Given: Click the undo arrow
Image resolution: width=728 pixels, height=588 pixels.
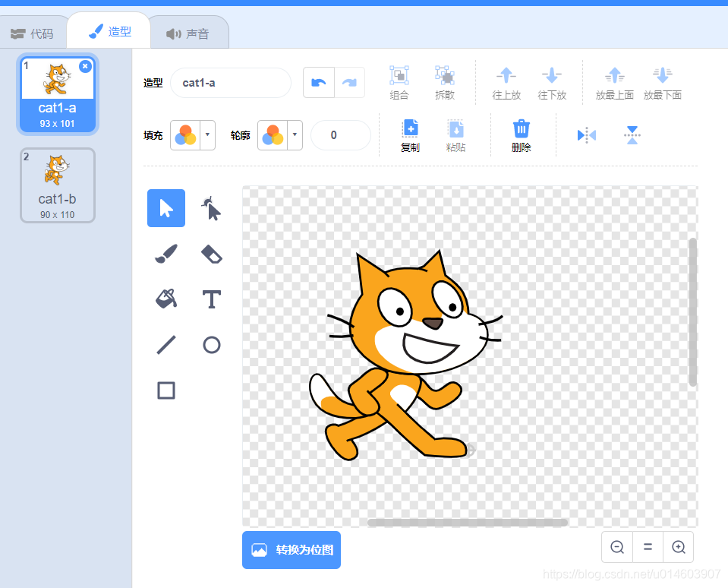Looking at the screenshot, I should pos(319,83).
